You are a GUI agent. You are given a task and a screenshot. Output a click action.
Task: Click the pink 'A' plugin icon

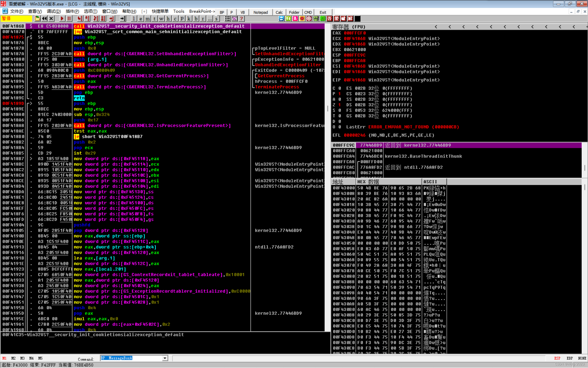click(x=295, y=18)
